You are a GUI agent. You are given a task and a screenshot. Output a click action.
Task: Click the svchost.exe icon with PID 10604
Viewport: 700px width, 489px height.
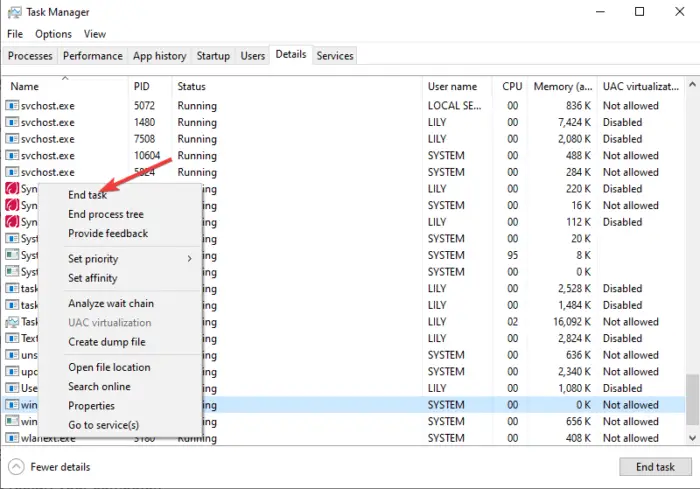point(12,155)
